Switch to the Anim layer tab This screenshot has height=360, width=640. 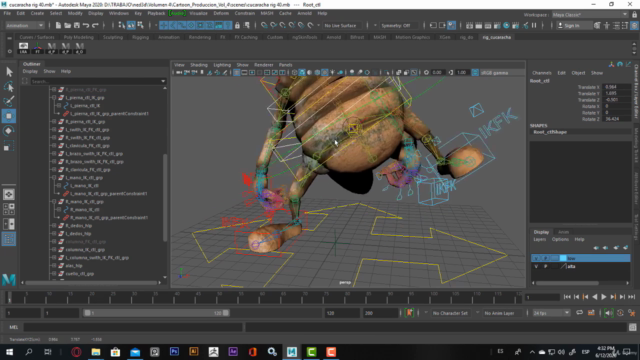pos(563,232)
